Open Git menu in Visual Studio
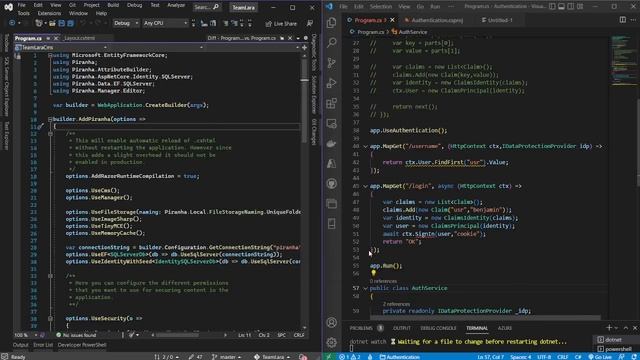Viewport: 640px width, 360px height. 72,5
